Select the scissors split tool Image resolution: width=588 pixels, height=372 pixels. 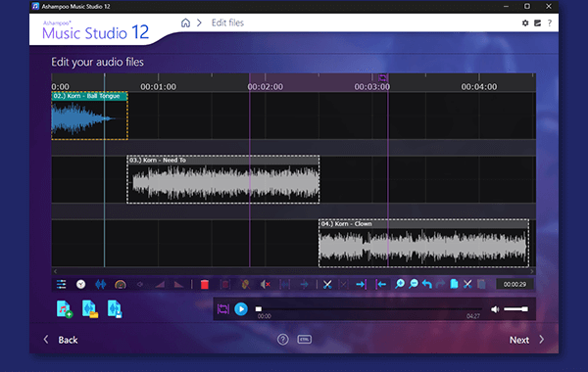point(327,284)
